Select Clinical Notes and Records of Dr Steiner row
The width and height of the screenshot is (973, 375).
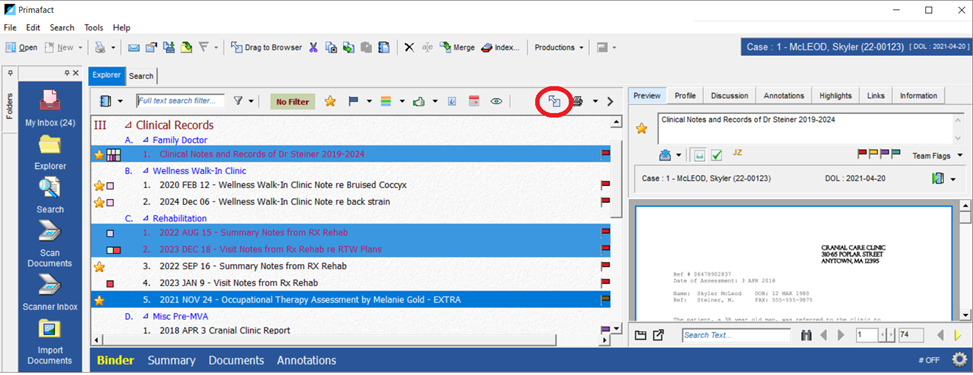click(x=351, y=155)
